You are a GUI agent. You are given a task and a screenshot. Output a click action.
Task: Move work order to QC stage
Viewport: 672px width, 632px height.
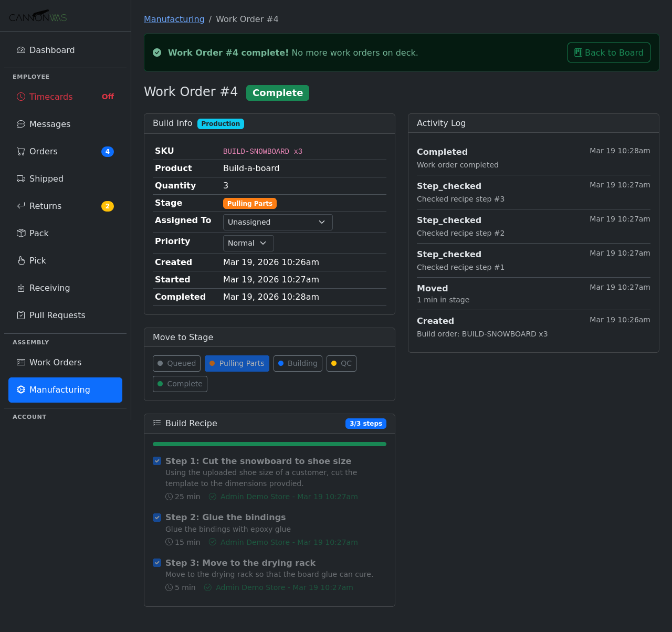coord(341,363)
